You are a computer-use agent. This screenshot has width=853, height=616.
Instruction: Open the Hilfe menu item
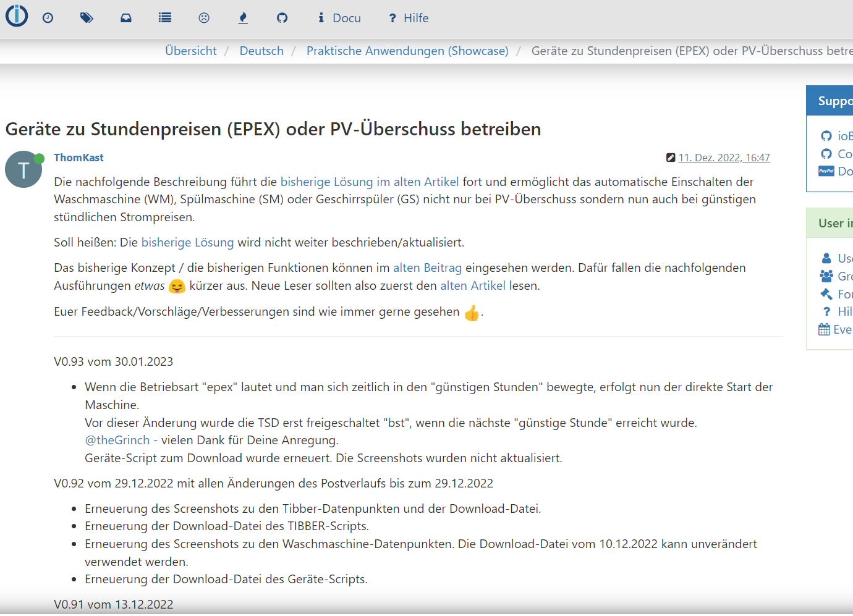click(409, 18)
